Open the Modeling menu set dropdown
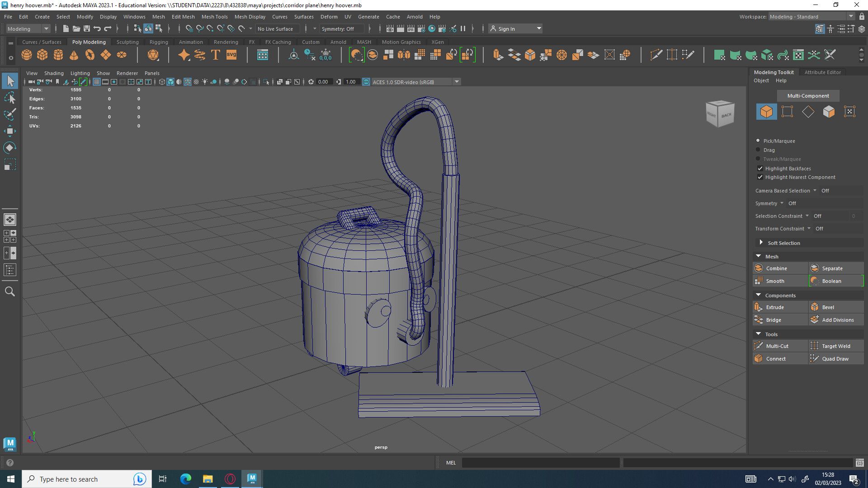The image size is (868, 488). pyautogui.click(x=46, y=28)
